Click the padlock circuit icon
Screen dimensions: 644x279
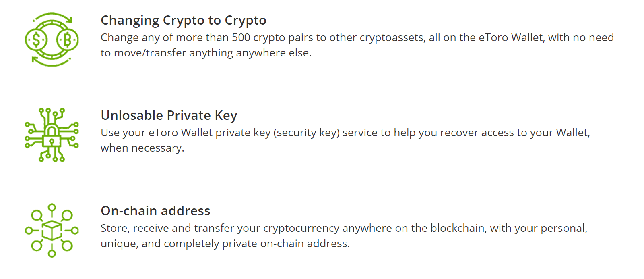(x=52, y=135)
